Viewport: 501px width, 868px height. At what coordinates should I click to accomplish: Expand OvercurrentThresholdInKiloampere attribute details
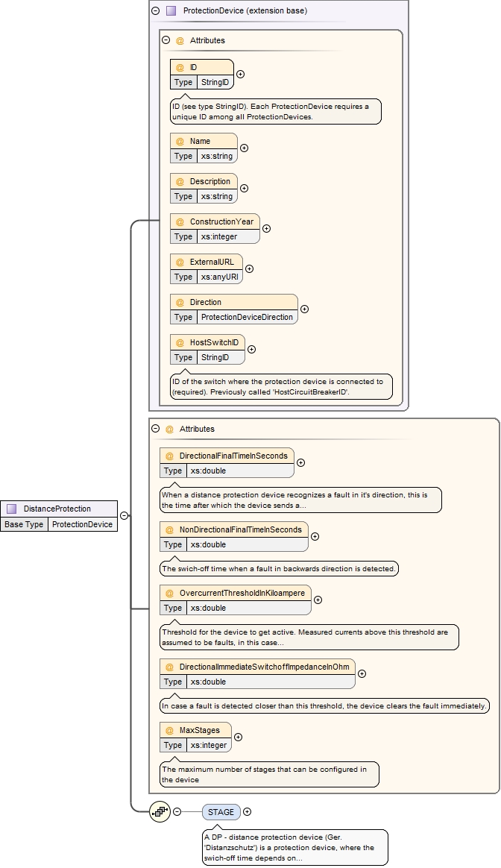pos(318,600)
